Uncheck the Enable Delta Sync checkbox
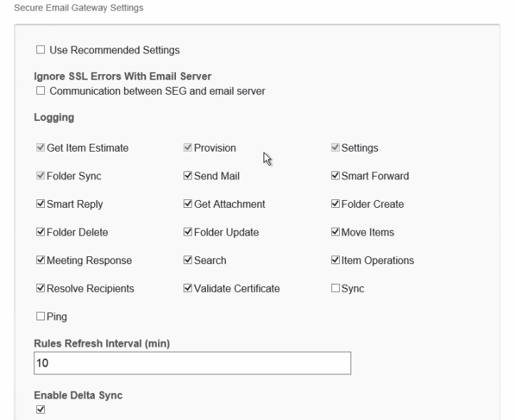The image size is (515, 420). point(41,409)
